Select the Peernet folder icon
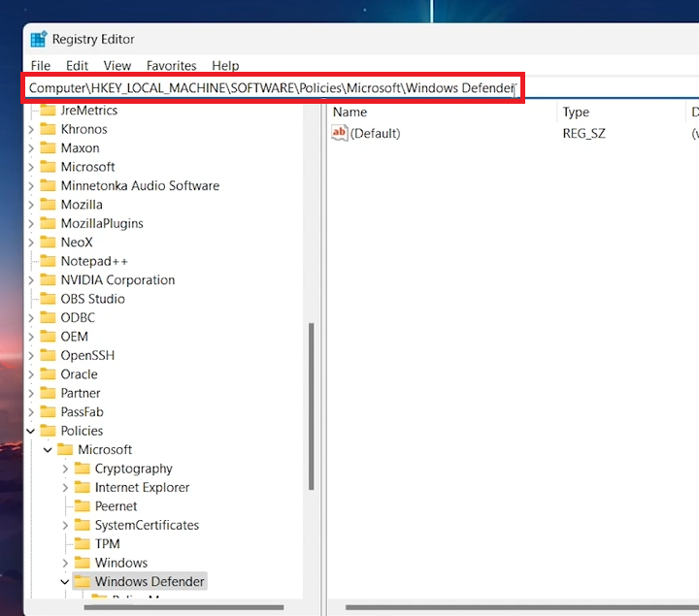This screenshot has width=699, height=616. click(82, 506)
